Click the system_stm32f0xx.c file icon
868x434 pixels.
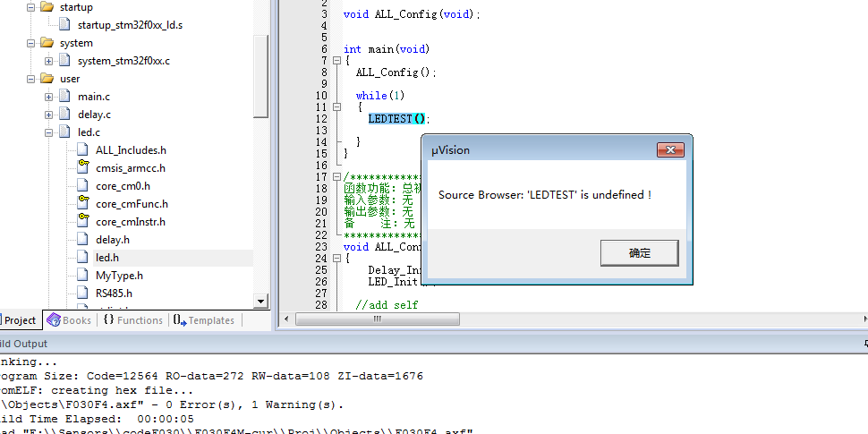[x=64, y=61]
